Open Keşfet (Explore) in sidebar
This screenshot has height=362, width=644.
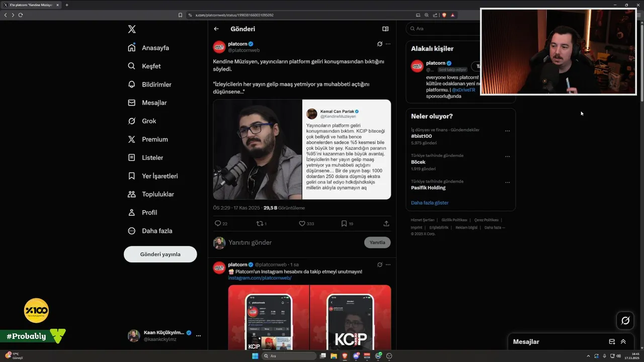point(144,66)
